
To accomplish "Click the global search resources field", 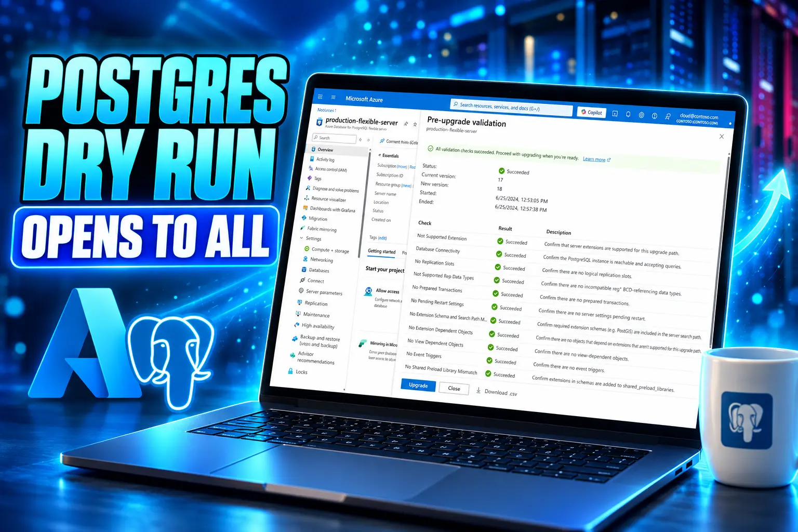I will pyautogui.click(x=512, y=107).
